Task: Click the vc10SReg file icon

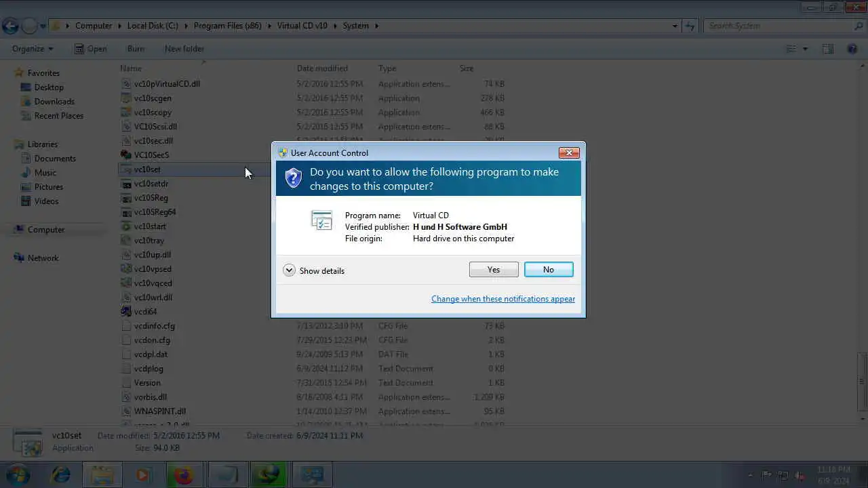Action: tap(126, 198)
